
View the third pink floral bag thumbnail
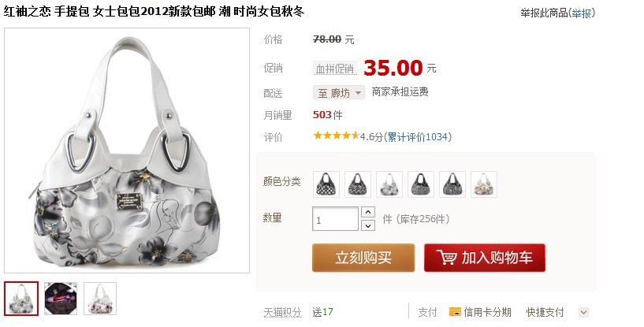(x=100, y=299)
